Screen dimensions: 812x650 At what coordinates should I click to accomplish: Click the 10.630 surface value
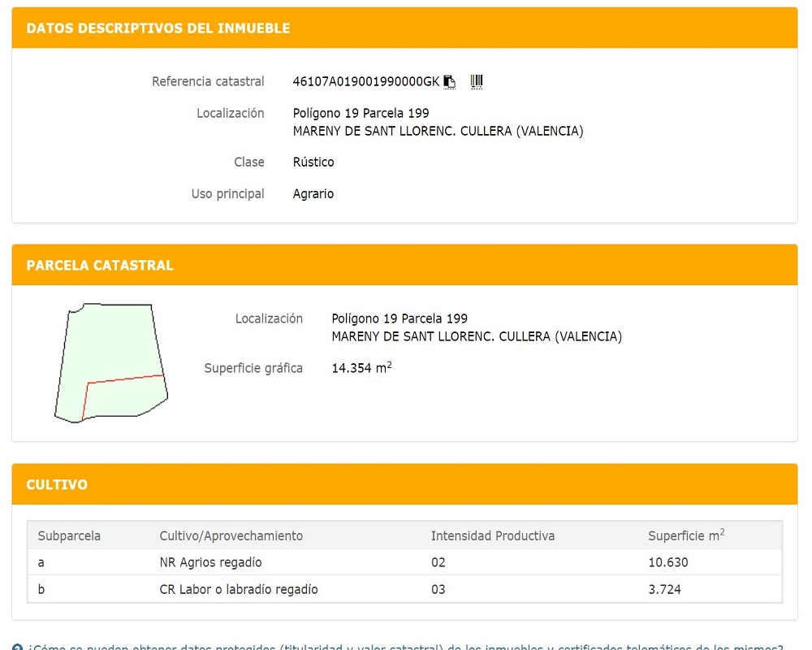pyautogui.click(x=667, y=562)
